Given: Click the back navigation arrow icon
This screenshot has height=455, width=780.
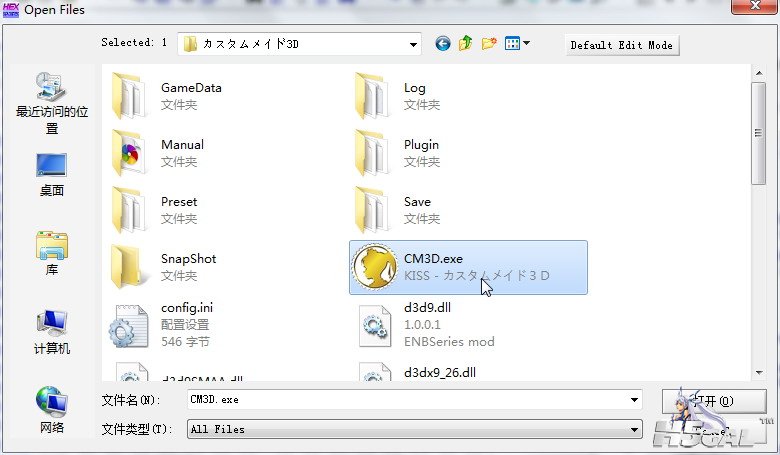Looking at the screenshot, I should (x=443, y=44).
